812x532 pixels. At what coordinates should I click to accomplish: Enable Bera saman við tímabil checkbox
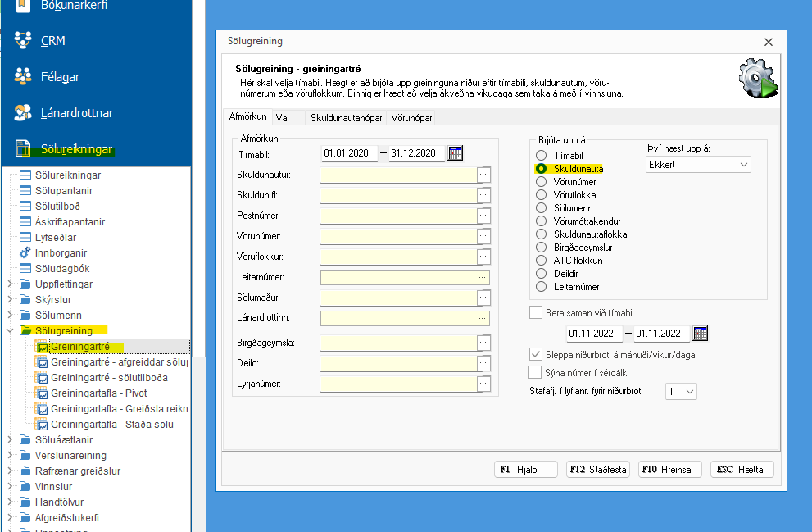536,312
